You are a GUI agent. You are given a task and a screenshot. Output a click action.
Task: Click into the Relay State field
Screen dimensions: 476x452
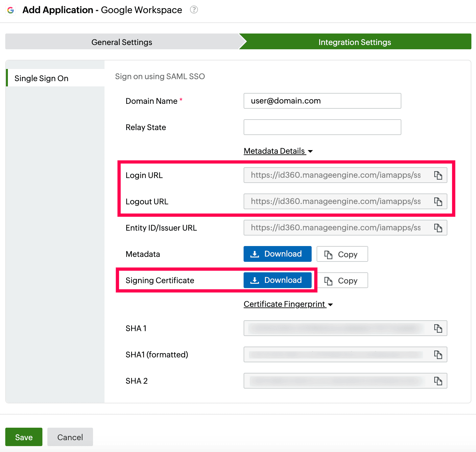point(322,127)
